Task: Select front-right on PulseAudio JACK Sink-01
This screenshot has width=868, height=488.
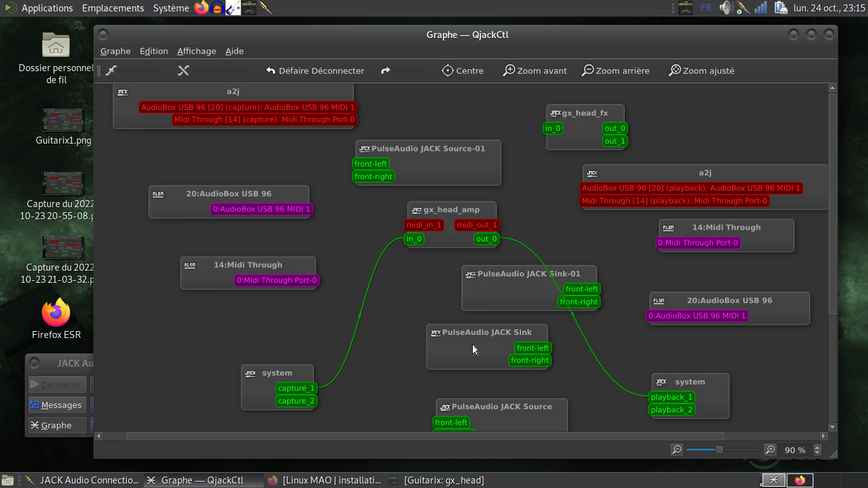Action: [x=579, y=302]
